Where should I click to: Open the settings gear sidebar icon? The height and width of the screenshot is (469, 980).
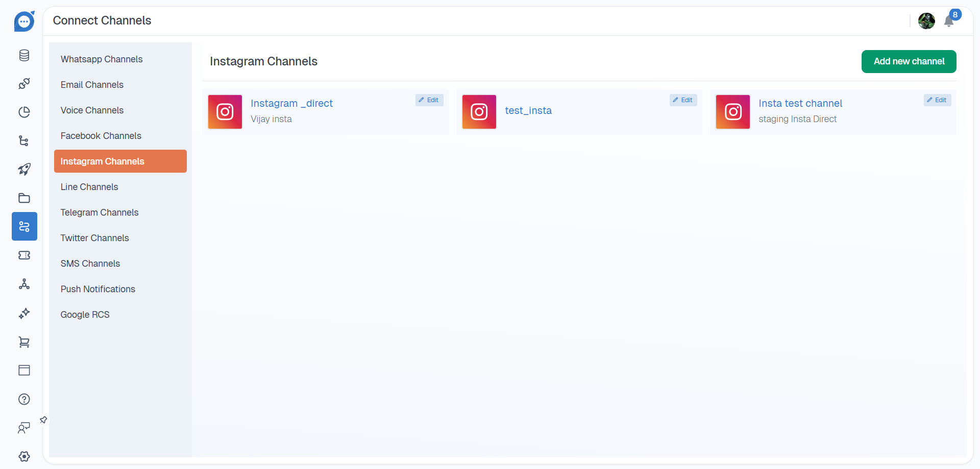coord(24,456)
